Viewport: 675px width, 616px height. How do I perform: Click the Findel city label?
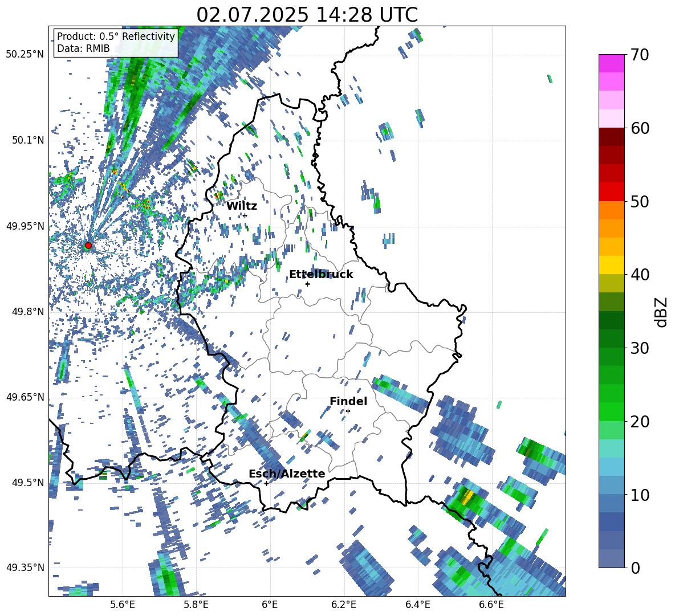pos(348,401)
